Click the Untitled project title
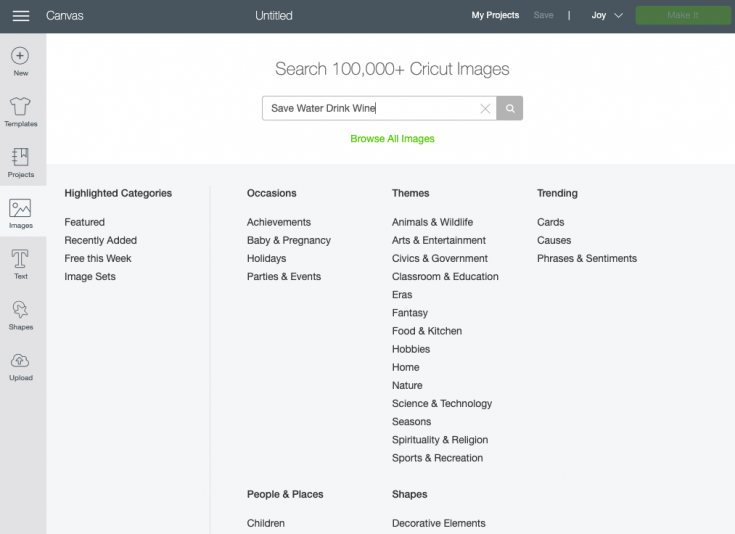735x534 pixels. (x=274, y=15)
